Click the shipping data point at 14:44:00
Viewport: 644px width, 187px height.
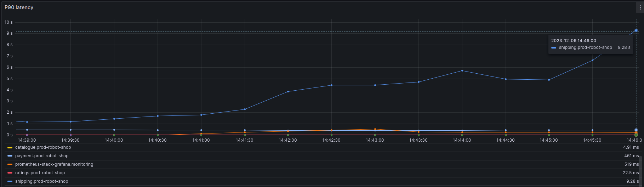click(462, 71)
